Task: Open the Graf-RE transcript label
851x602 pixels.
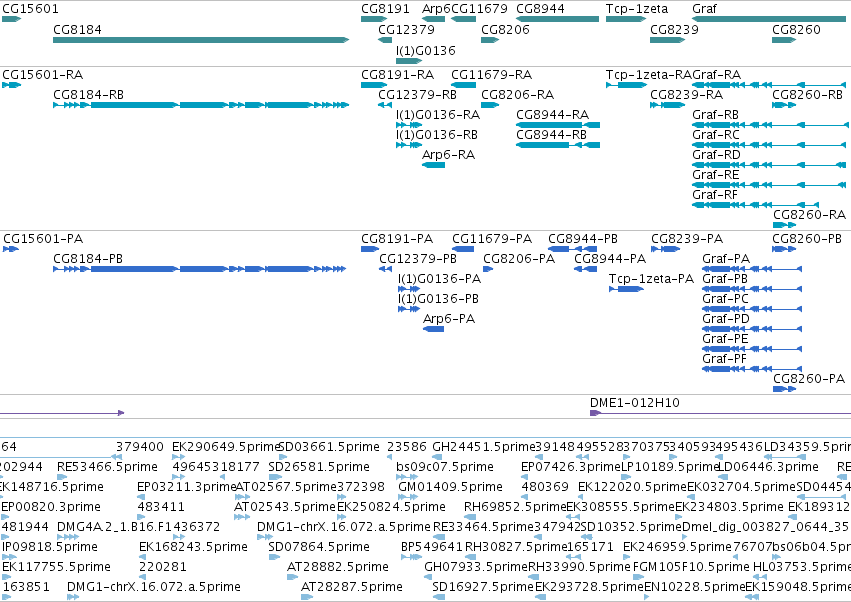Action: click(x=716, y=175)
